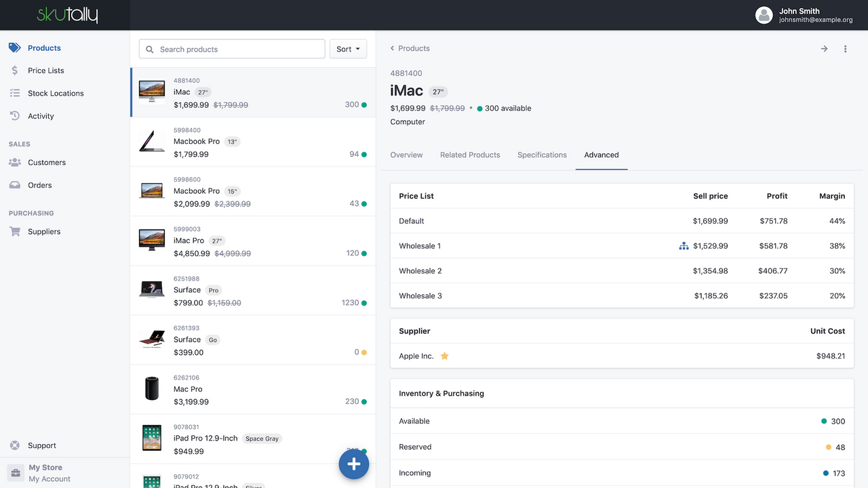Click the Sell price column header

point(711,196)
